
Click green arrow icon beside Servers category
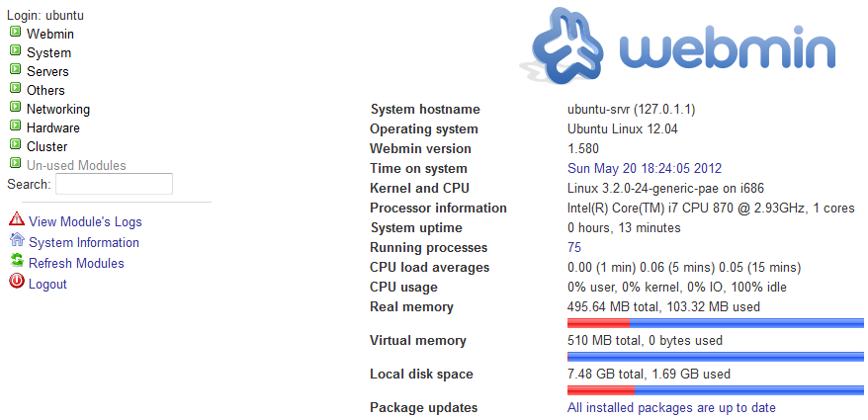15,69
